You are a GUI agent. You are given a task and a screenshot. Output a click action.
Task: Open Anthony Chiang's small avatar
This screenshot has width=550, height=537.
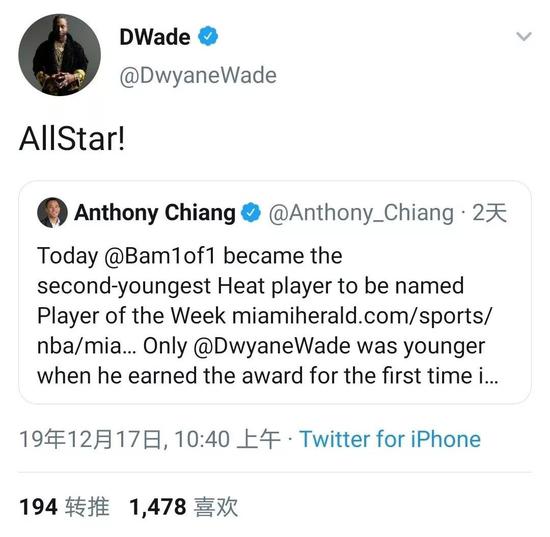click(52, 213)
